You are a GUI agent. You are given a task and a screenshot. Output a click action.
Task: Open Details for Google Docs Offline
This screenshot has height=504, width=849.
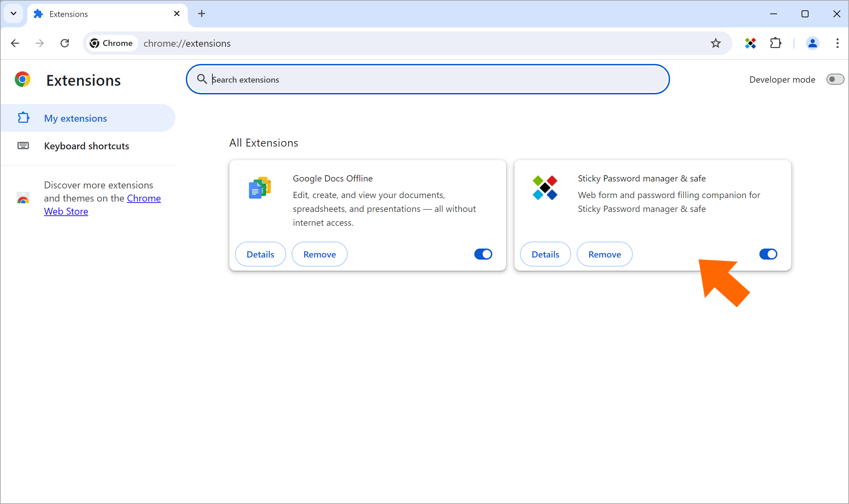click(261, 254)
